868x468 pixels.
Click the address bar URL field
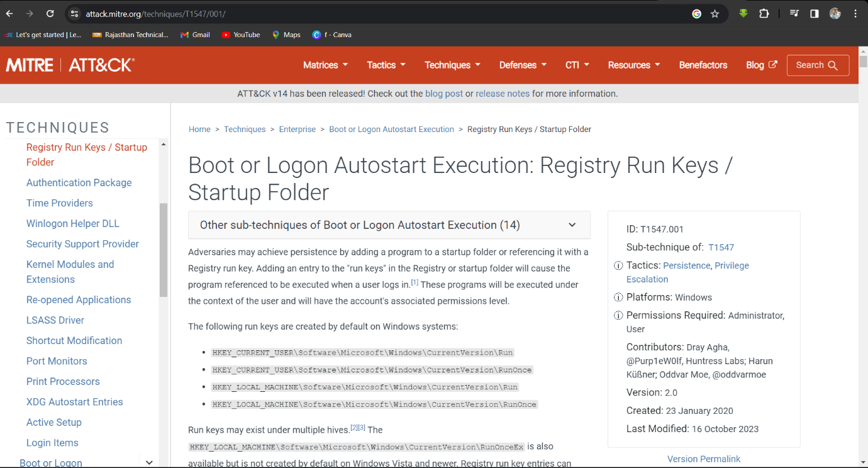[x=377, y=14]
